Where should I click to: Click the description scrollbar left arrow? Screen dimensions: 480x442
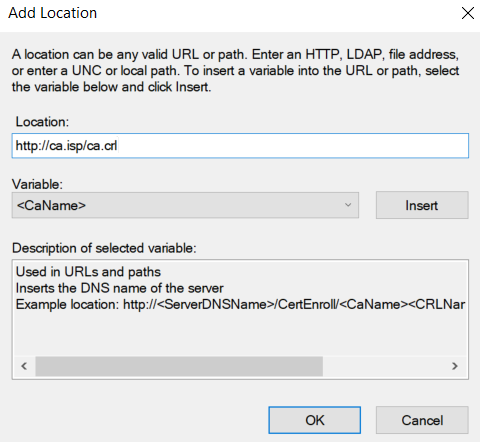coord(24,366)
